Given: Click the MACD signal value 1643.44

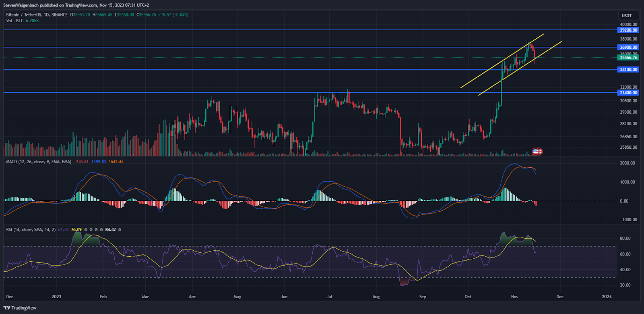Looking at the screenshot, I should point(116,162).
